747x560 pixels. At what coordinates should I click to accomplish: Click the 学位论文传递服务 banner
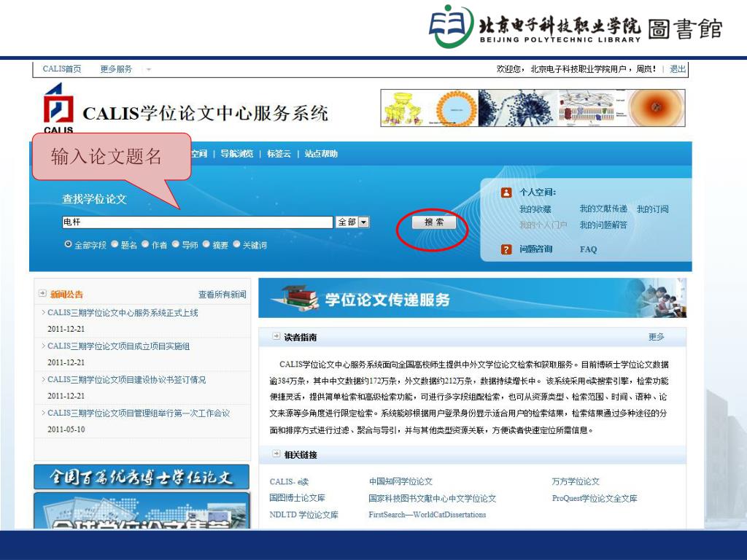click(x=472, y=298)
